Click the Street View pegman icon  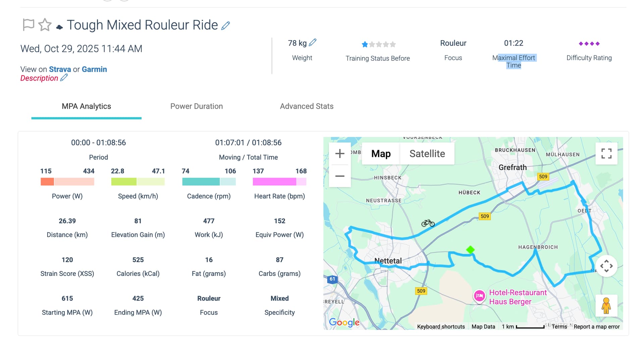pos(606,305)
